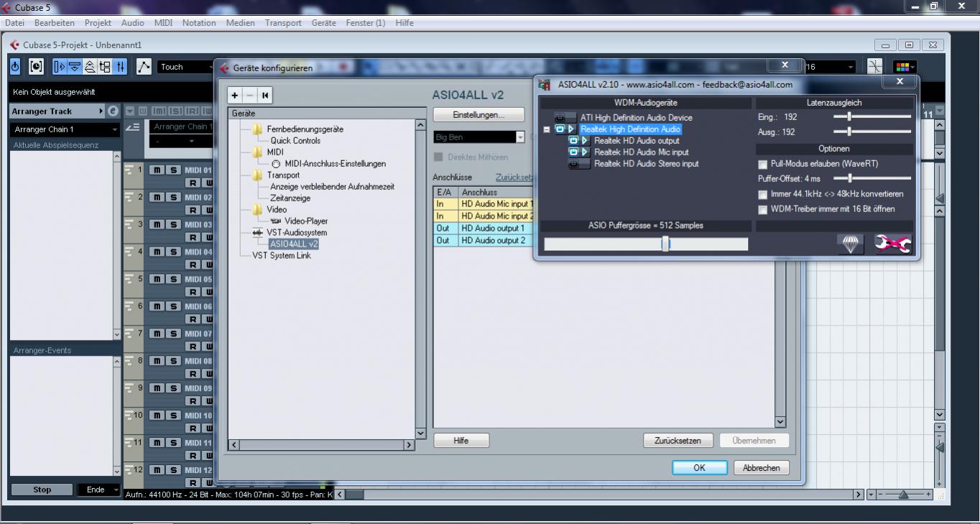Click the MIDI-Anschluss-Einstellungen port icon
The image size is (980, 524).
tap(277, 164)
